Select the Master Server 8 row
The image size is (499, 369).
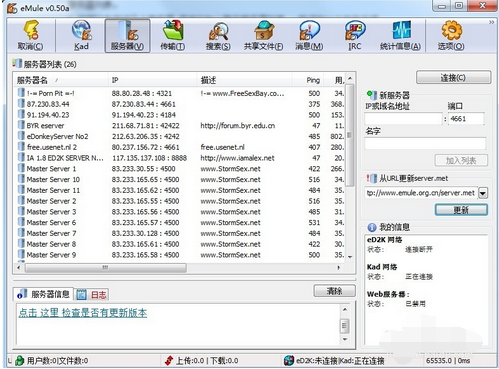180,244
